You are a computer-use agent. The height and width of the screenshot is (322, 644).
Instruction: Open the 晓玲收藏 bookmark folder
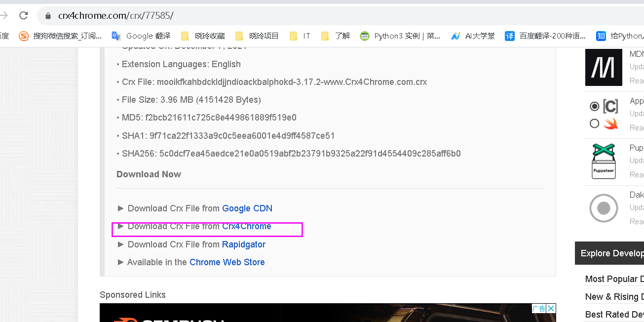click(203, 36)
